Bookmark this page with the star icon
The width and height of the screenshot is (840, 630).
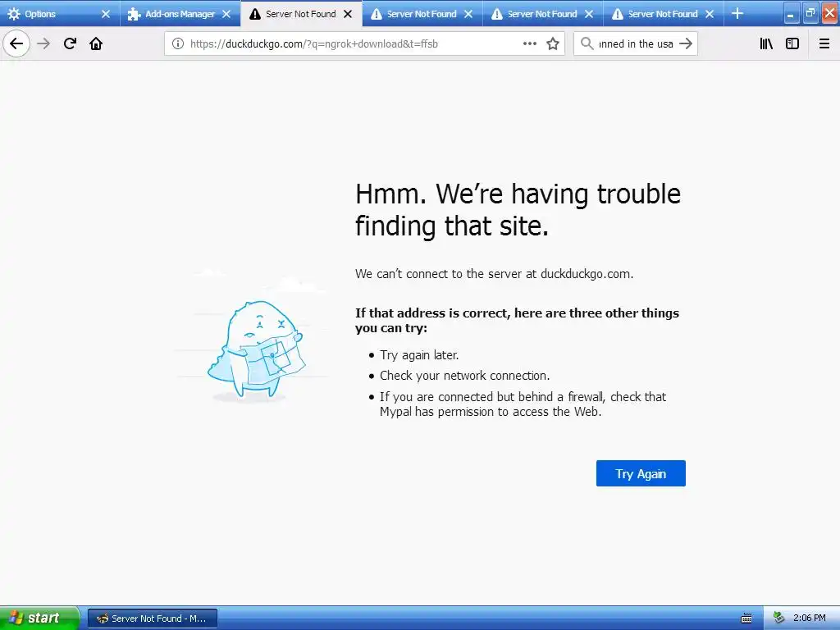(553, 43)
